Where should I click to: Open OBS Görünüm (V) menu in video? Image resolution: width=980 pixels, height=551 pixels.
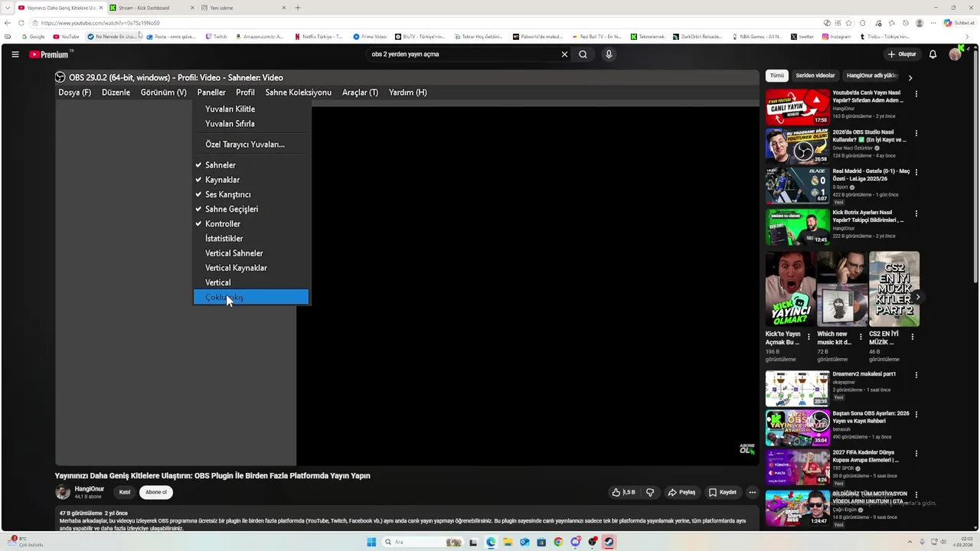(163, 93)
